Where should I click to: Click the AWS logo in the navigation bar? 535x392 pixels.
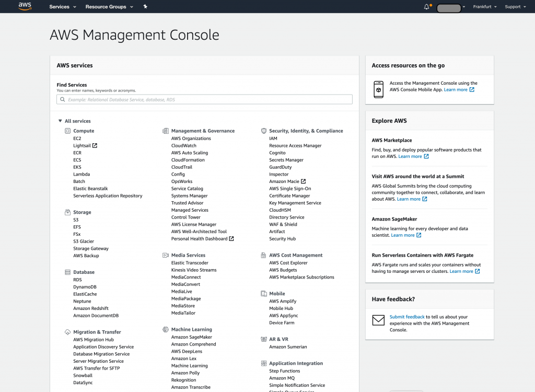(x=25, y=6)
